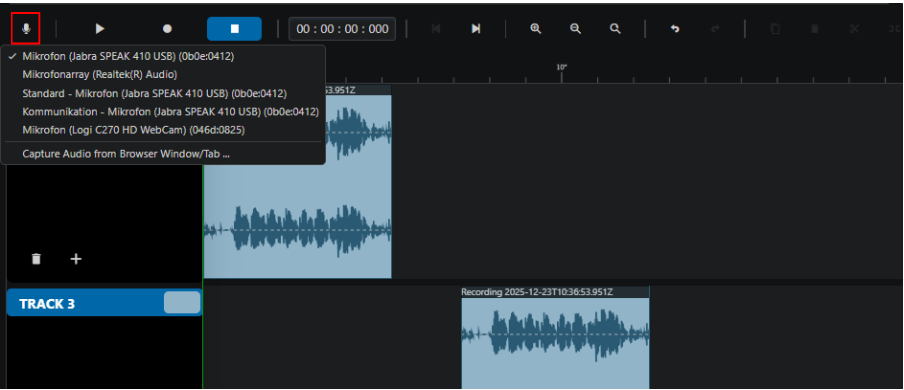904x390 pixels.
Task: Skip to the end of the timeline
Action: click(x=476, y=29)
